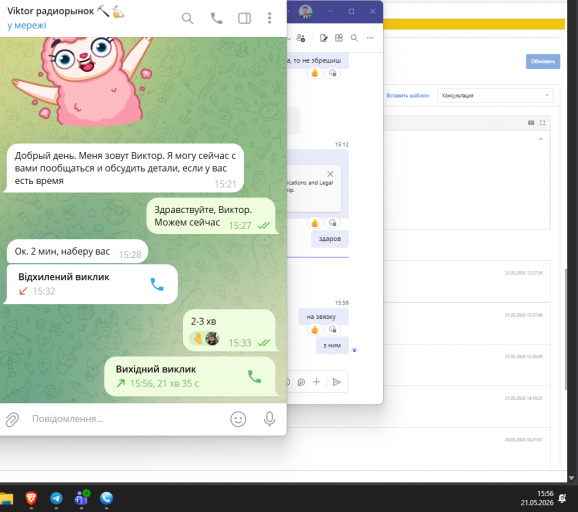Click thumbs-up reaction above the 'здаров' message

[315, 223]
